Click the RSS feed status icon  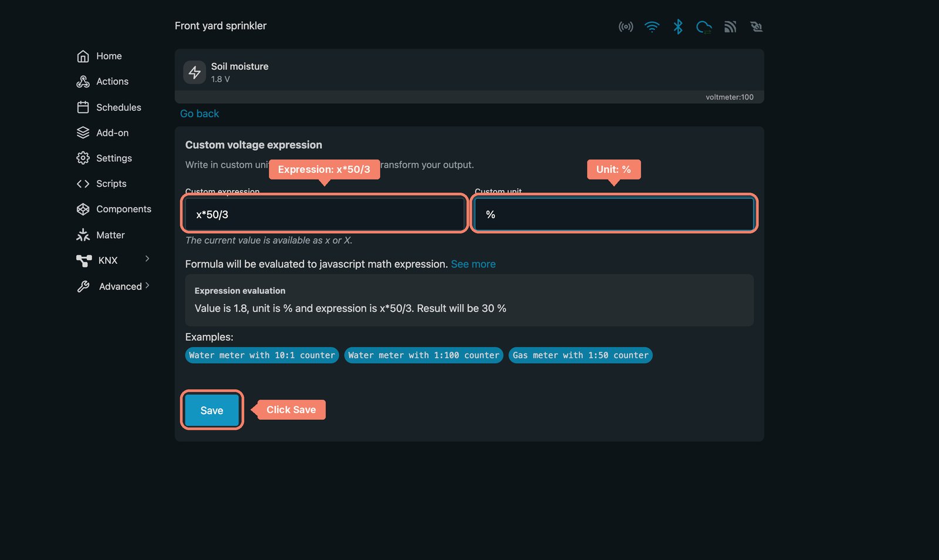tap(730, 26)
